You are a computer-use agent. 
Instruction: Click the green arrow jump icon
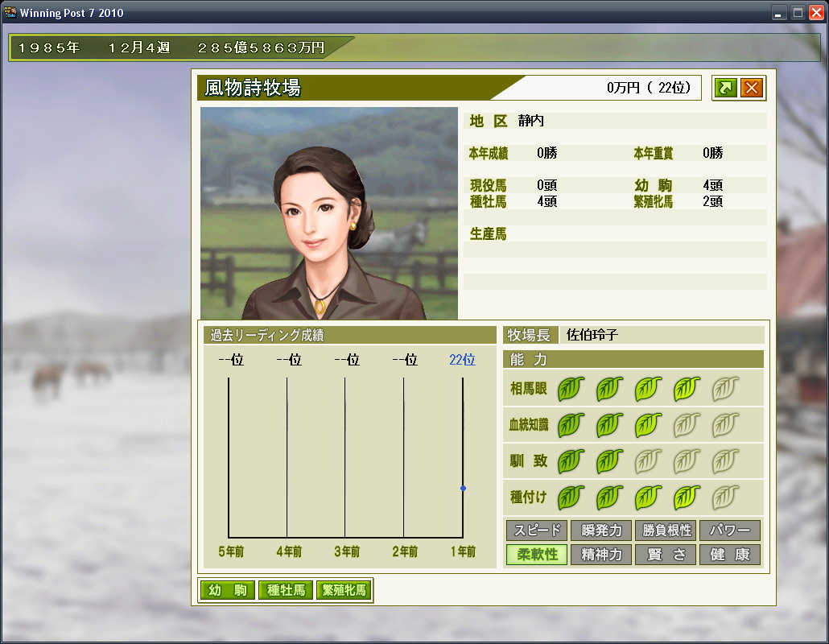725,88
